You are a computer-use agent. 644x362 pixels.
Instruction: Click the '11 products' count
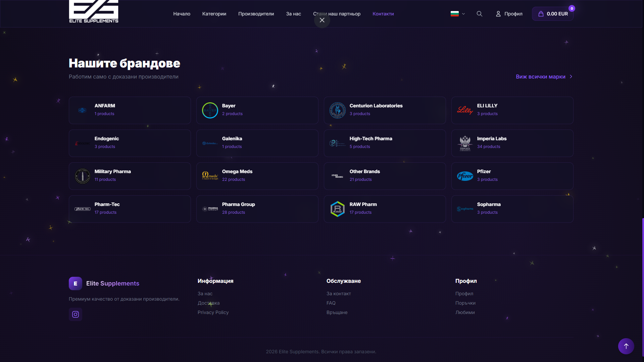(105, 179)
